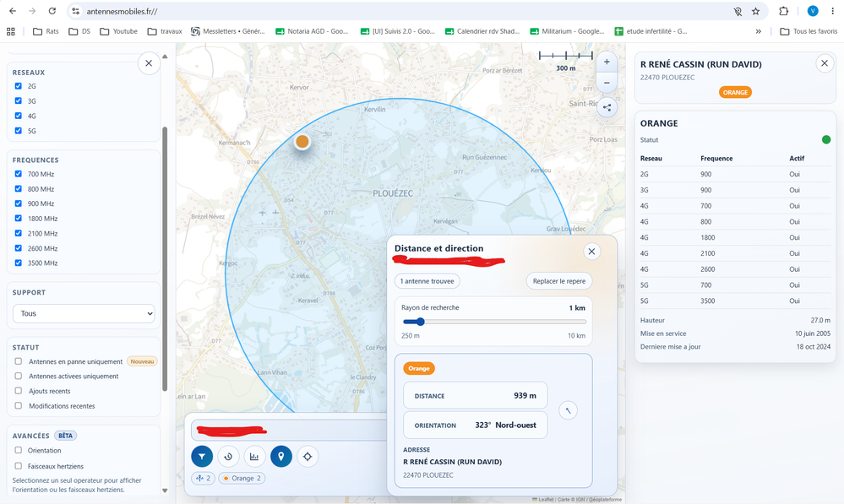This screenshot has height=504, width=844.
Task: Zoom out the map with minus button
Action: pos(607,83)
